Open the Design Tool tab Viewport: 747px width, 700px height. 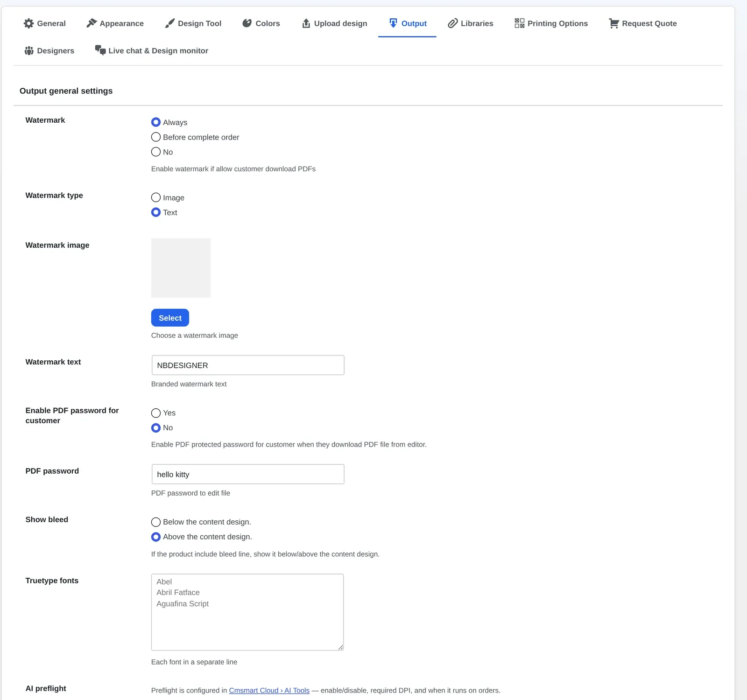click(193, 23)
